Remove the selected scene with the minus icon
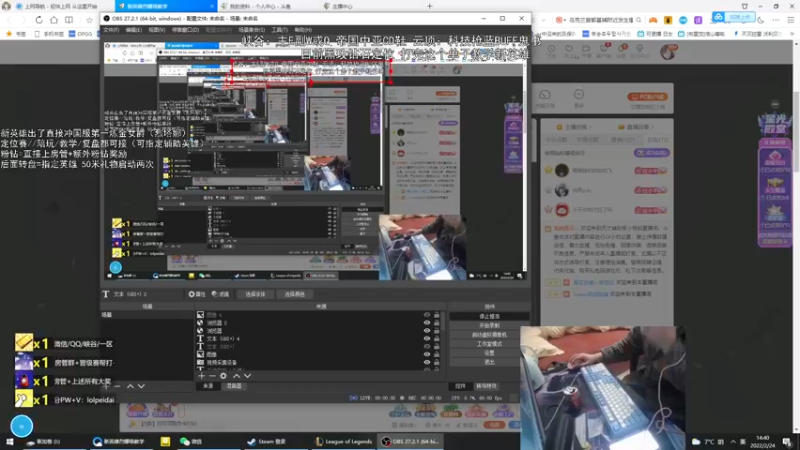Viewport: 800px width, 450px height. [117, 386]
